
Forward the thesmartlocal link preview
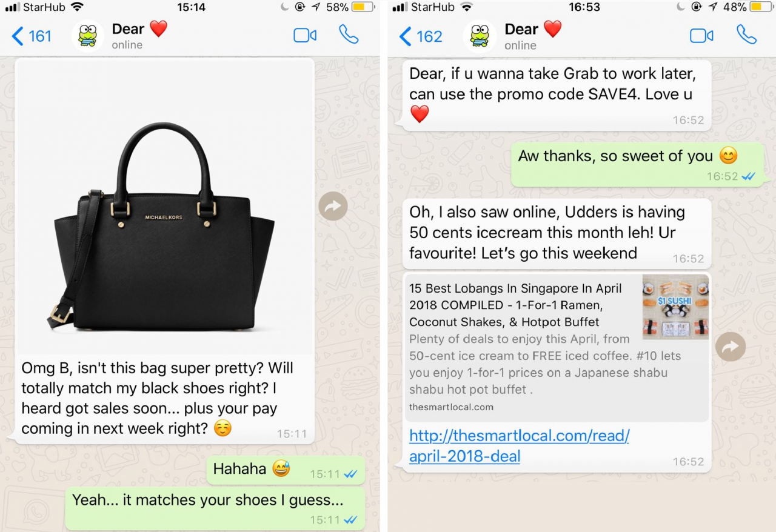click(x=730, y=347)
